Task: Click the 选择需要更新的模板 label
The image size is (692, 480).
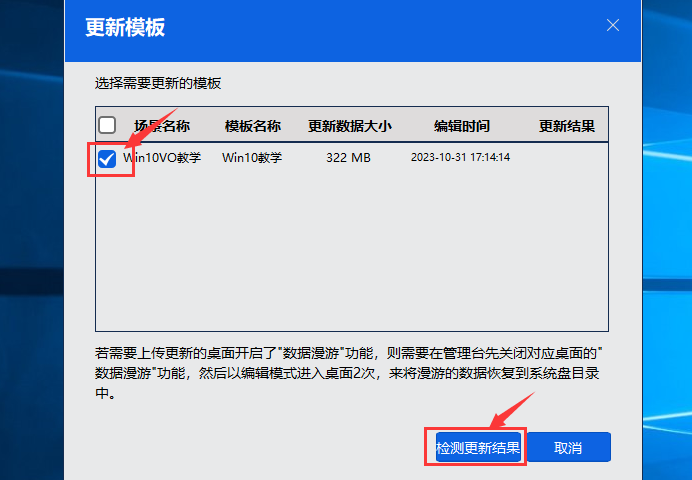Action: point(158,83)
